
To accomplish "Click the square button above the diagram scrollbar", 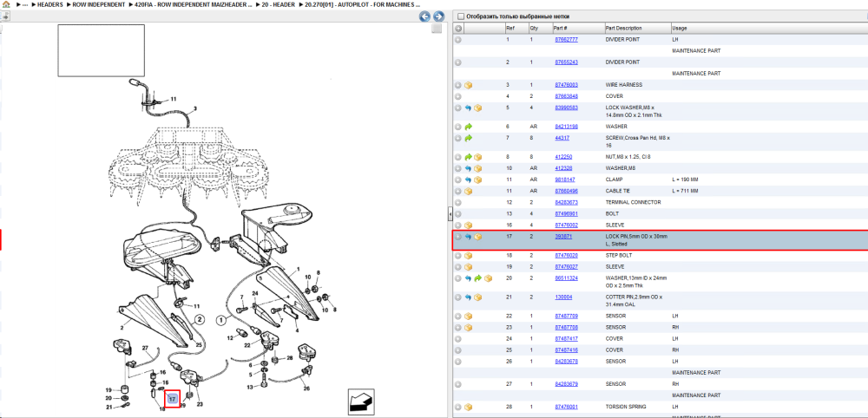I will point(437,29).
